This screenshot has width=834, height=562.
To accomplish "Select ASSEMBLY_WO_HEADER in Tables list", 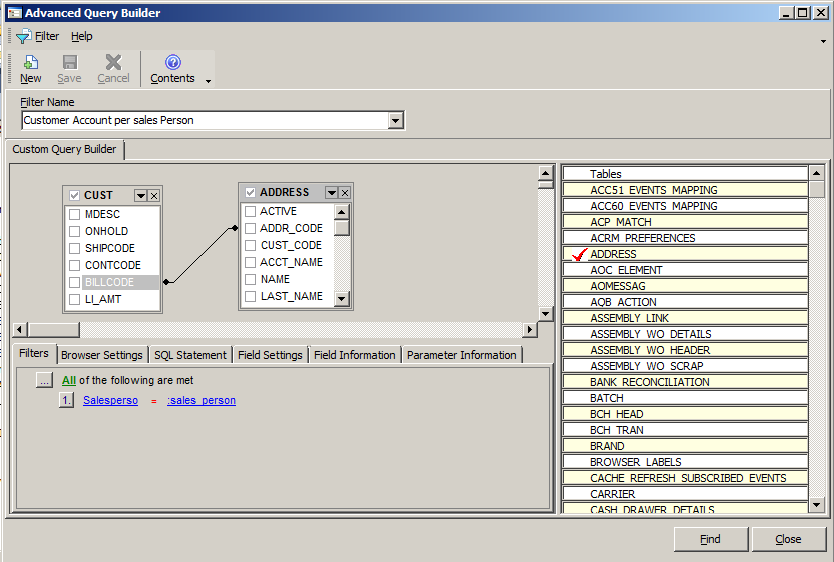I will click(x=685, y=350).
